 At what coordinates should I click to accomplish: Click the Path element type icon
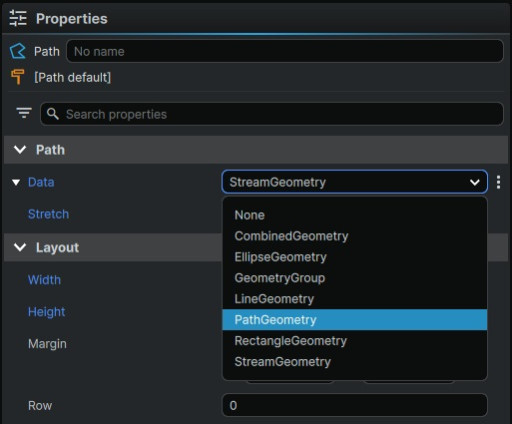tap(18, 51)
